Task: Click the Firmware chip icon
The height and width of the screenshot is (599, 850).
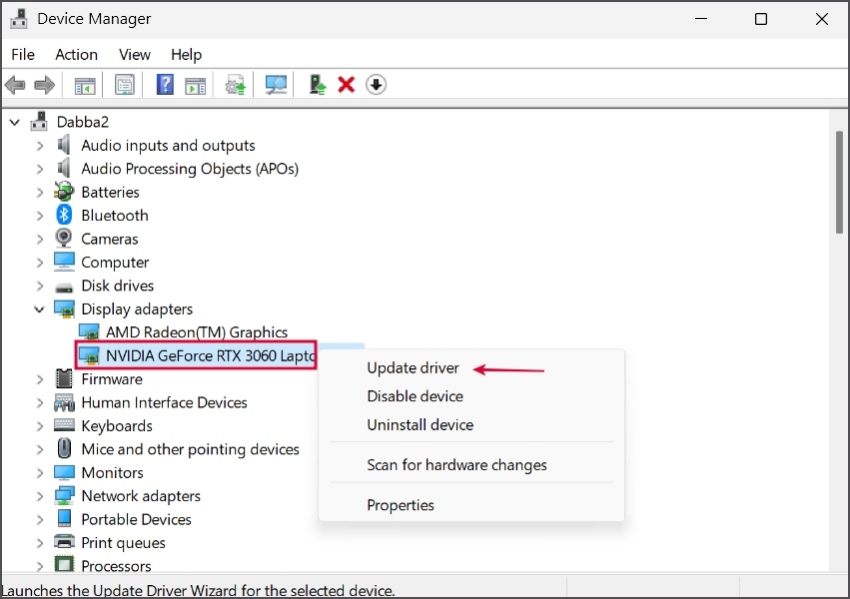Action: (64, 378)
